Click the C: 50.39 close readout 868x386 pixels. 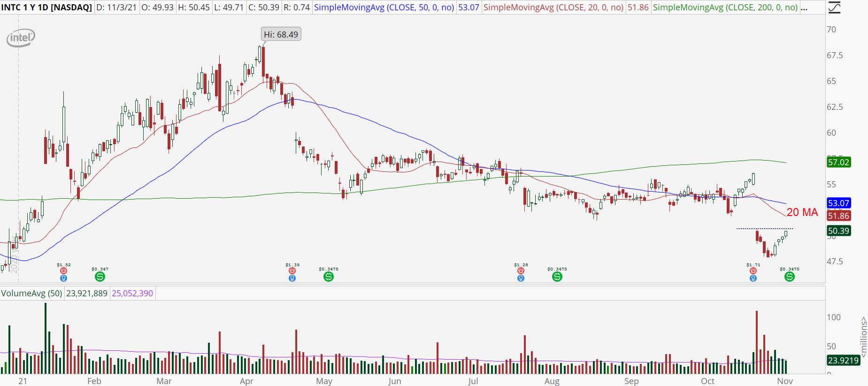[x=264, y=8]
